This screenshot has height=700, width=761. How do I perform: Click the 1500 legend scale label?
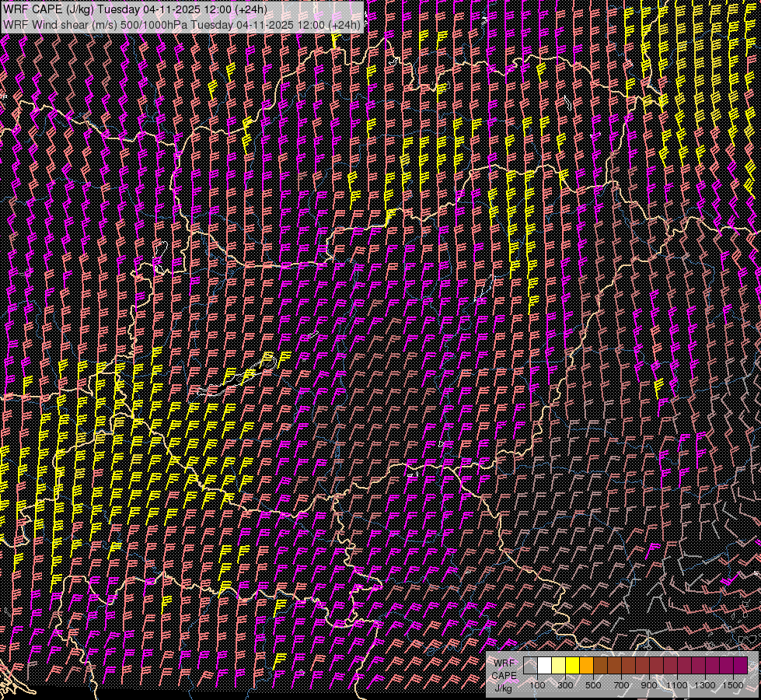(732, 685)
